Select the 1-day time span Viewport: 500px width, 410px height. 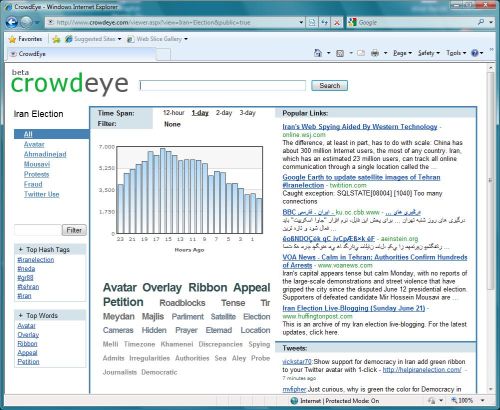click(x=200, y=113)
